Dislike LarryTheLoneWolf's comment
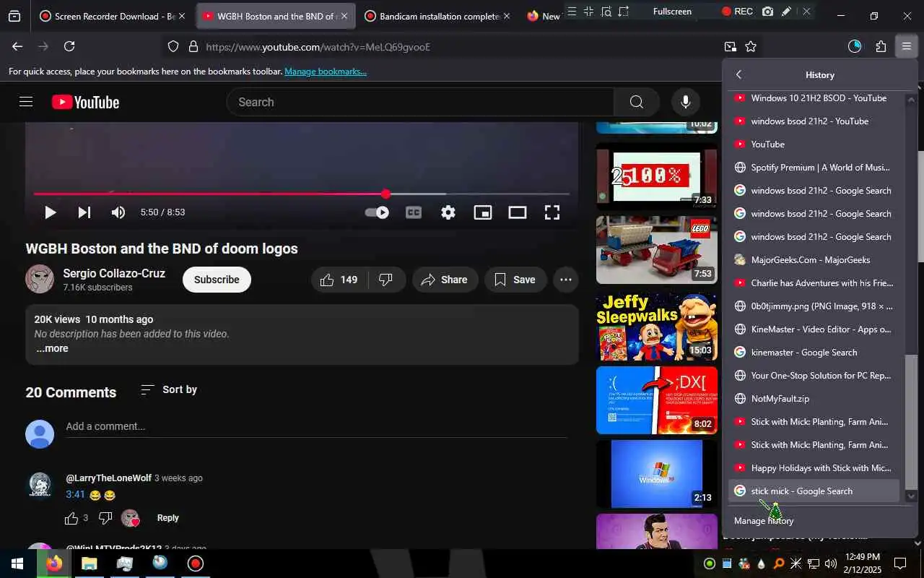The width and height of the screenshot is (924, 578). coord(105,518)
